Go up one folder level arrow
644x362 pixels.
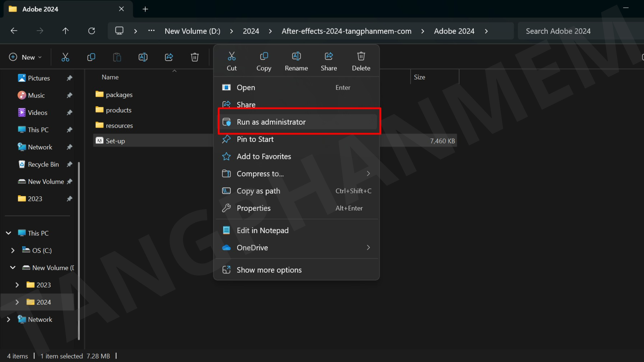coord(65,31)
